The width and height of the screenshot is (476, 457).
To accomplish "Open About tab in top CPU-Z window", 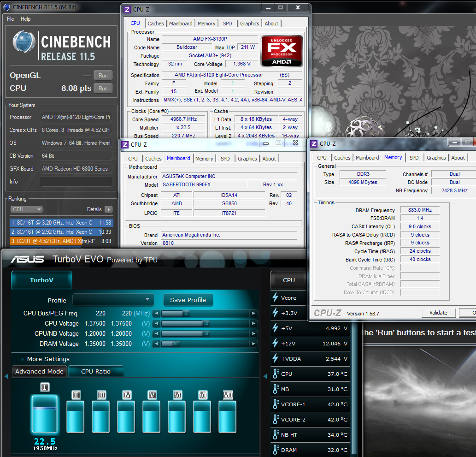I will [271, 24].
